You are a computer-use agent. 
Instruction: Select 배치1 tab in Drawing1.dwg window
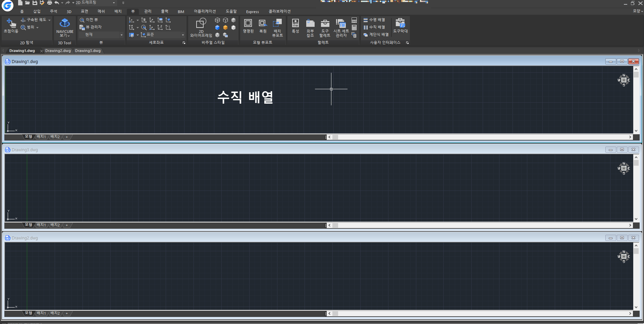pos(41,137)
